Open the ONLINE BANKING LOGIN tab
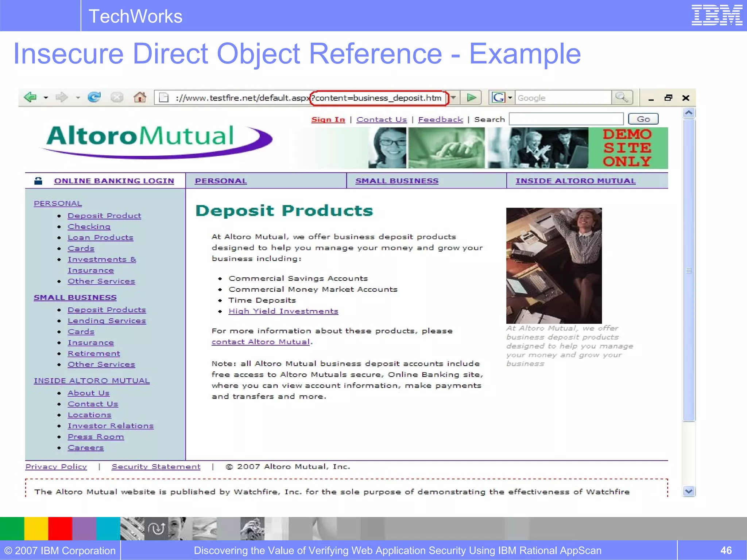The image size is (747, 560). pos(114,181)
